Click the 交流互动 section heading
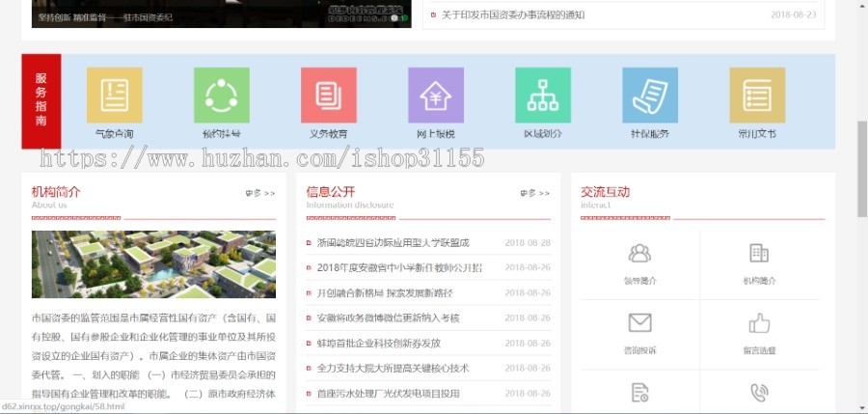 [x=605, y=192]
